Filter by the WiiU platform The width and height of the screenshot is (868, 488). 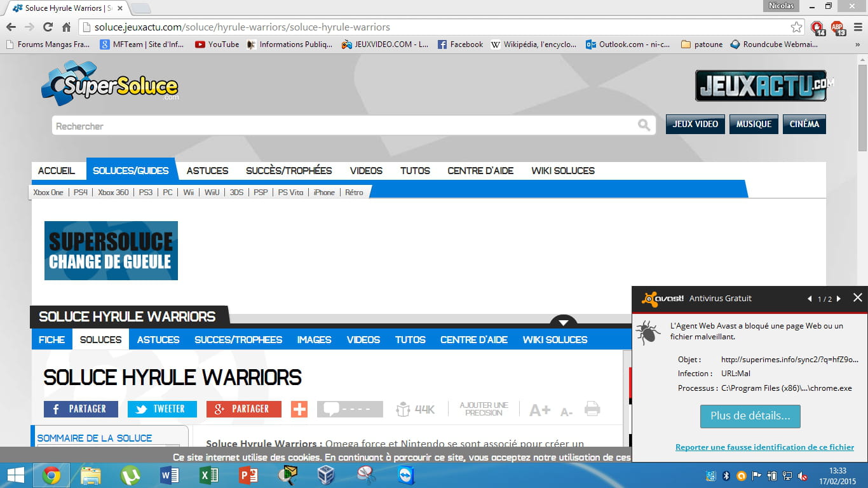click(212, 192)
